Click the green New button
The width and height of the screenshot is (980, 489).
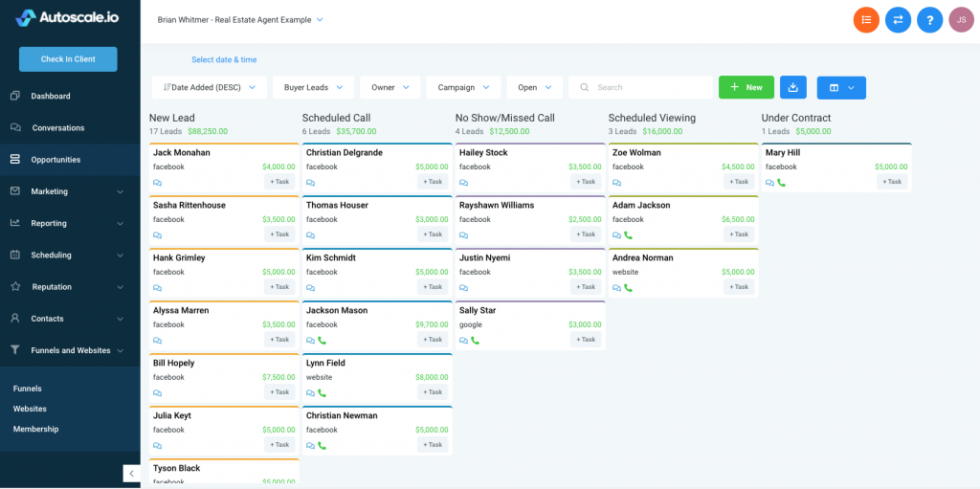pyautogui.click(x=746, y=87)
